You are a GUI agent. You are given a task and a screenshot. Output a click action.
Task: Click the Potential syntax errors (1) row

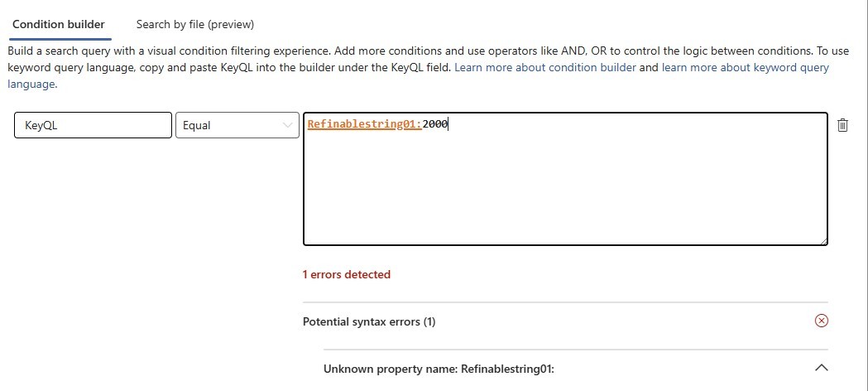coord(565,321)
